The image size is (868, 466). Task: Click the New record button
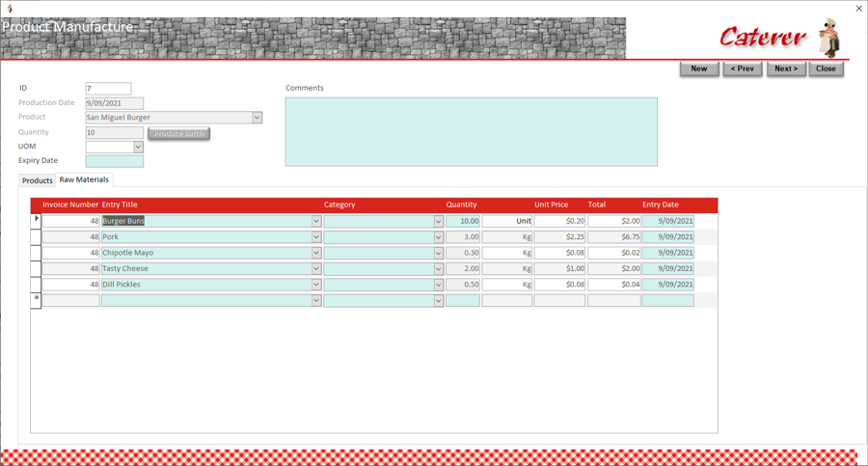(x=698, y=69)
